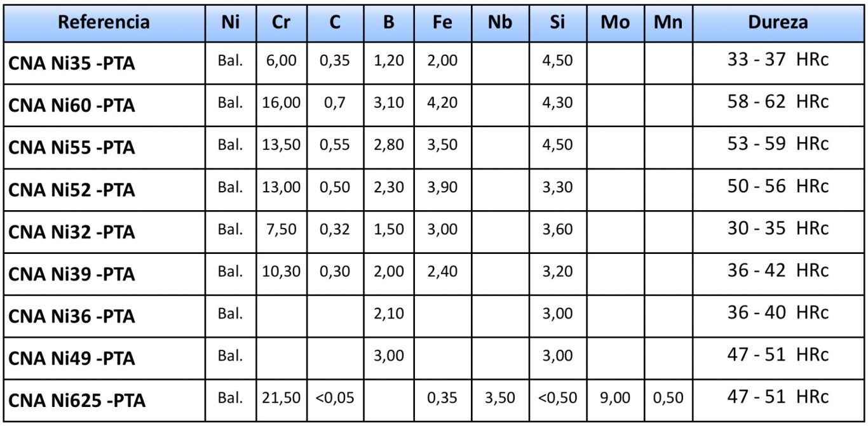Click the CNA Ni35 -PTA row label
Image resolution: width=868 pixels, height=426 pixels.
point(104,63)
